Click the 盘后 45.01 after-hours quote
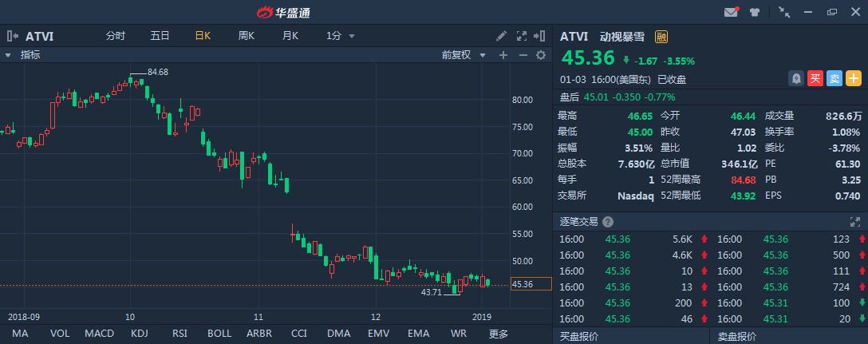868x344 pixels. 617,97
